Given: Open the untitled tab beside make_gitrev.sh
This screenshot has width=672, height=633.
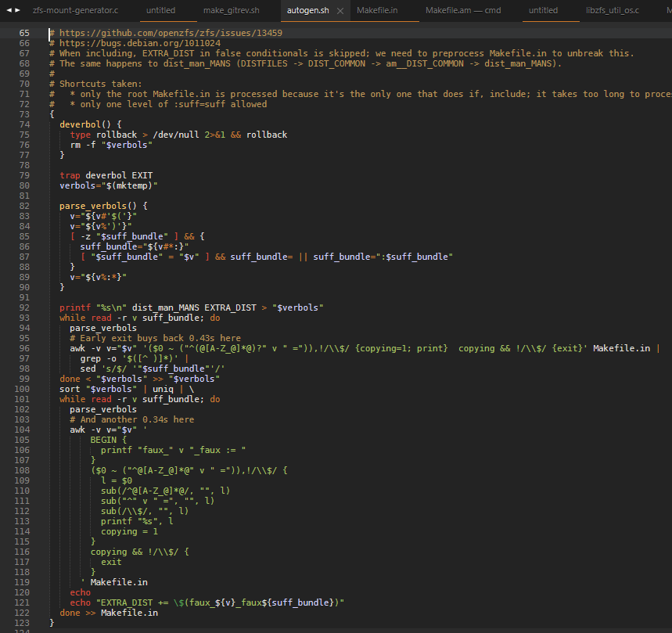Looking at the screenshot, I should 160,11.
